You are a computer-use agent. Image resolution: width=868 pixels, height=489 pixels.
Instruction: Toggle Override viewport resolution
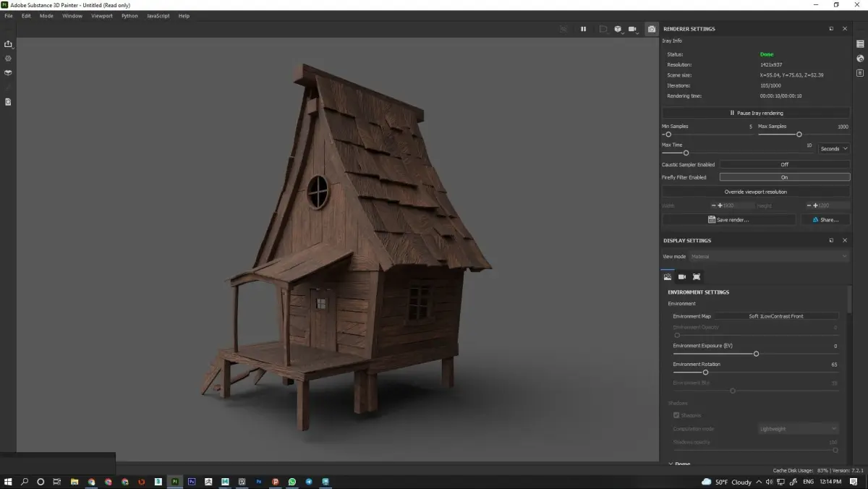(x=756, y=192)
